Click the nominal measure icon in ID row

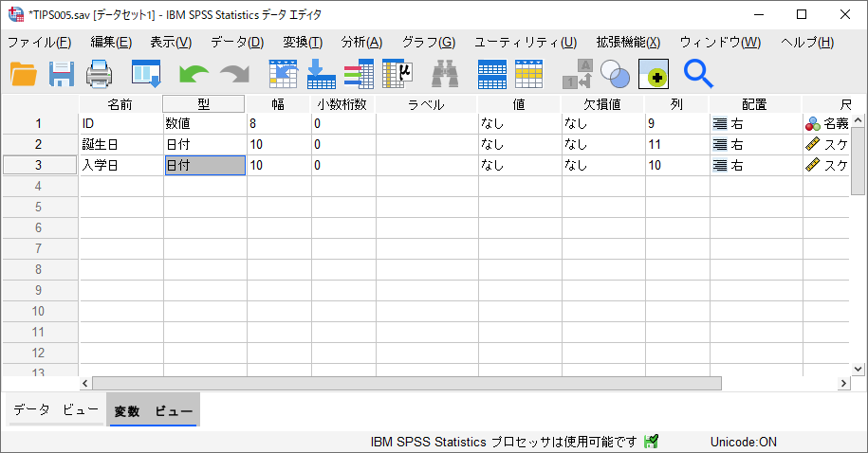813,124
